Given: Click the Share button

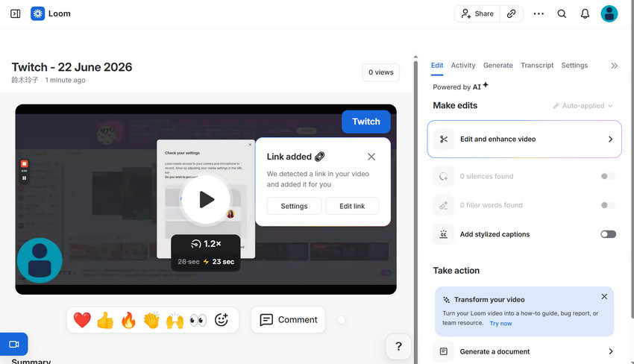Looking at the screenshot, I should coord(477,13).
